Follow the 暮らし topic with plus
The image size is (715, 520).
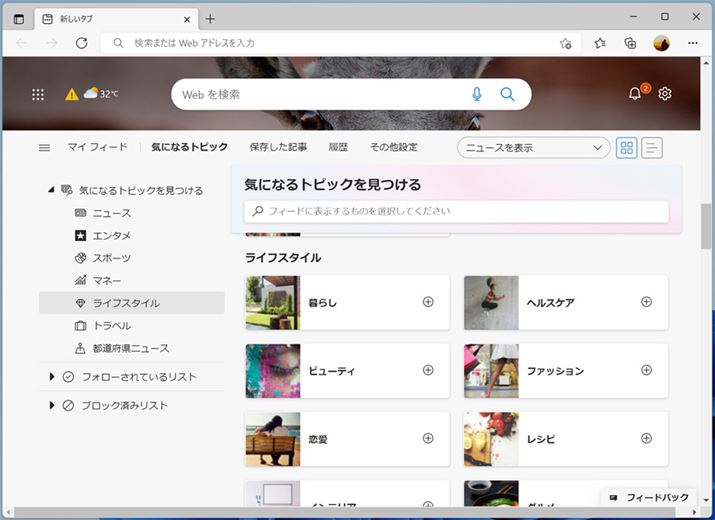[x=428, y=302]
